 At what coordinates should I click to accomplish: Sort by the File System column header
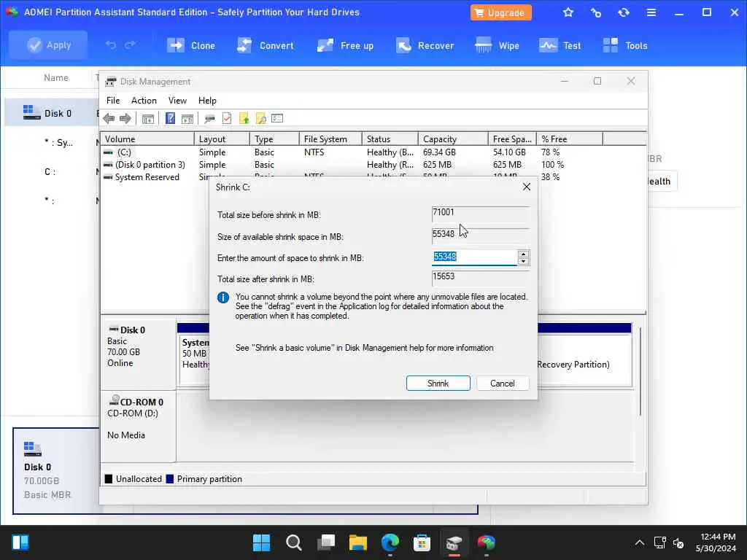point(330,139)
